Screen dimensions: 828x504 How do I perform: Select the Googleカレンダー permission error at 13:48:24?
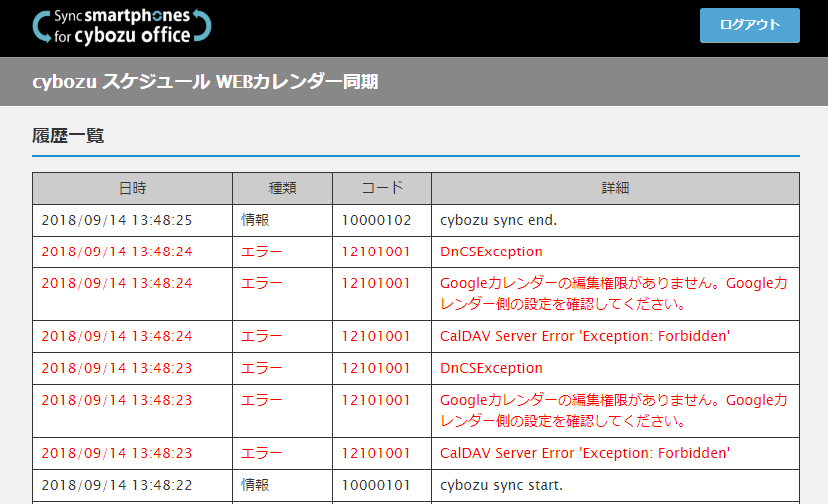pos(613,293)
